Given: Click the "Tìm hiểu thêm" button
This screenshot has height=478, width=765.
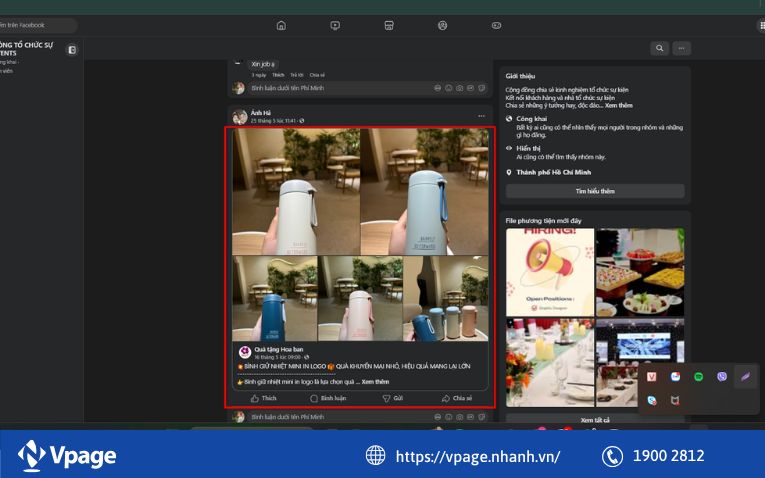Looking at the screenshot, I should [595, 191].
